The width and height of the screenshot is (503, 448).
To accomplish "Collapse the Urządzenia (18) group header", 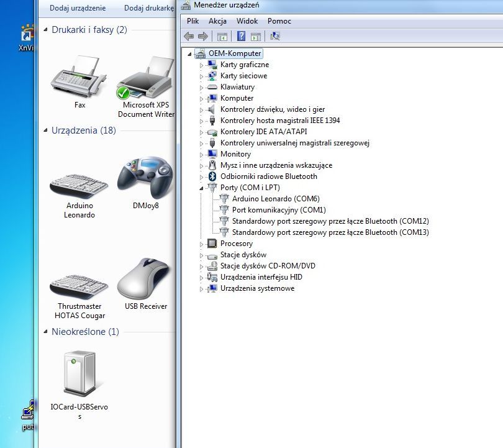I will [x=46, y=130].
